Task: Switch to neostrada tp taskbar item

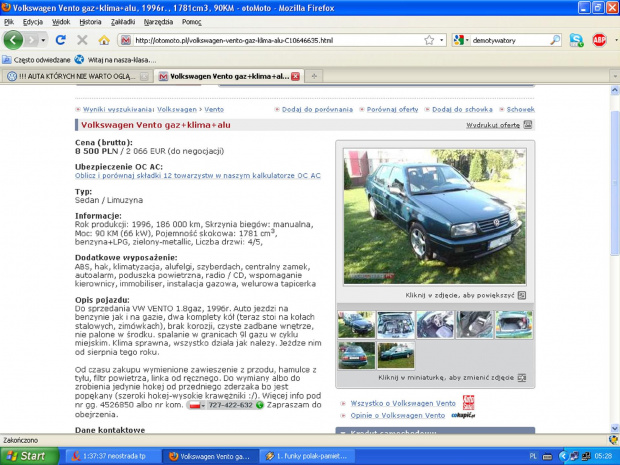Action: point(113,456)
